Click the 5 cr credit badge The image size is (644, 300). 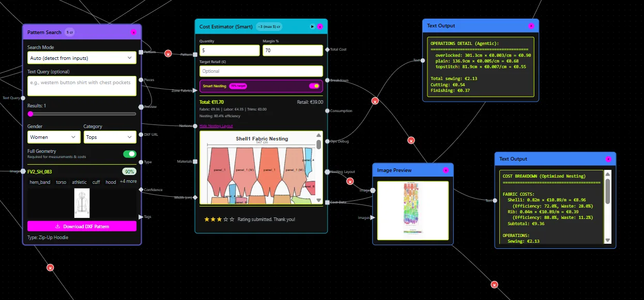(69, 32)
